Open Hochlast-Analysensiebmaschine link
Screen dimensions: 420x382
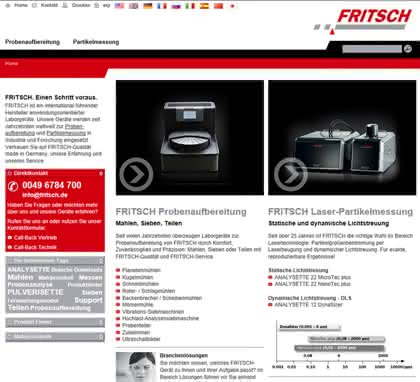160,318
